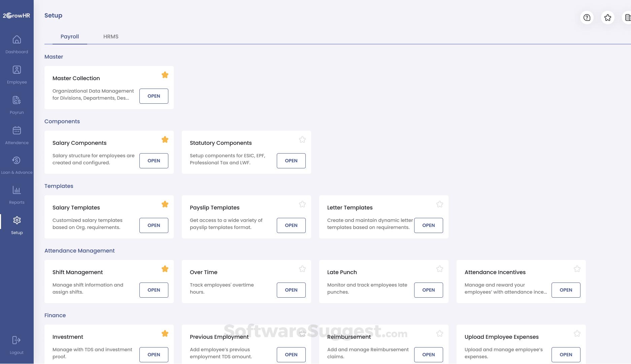The image size is (631, 364).
Task: Favorite the Payslip Templates card
Action: [302, 204]
